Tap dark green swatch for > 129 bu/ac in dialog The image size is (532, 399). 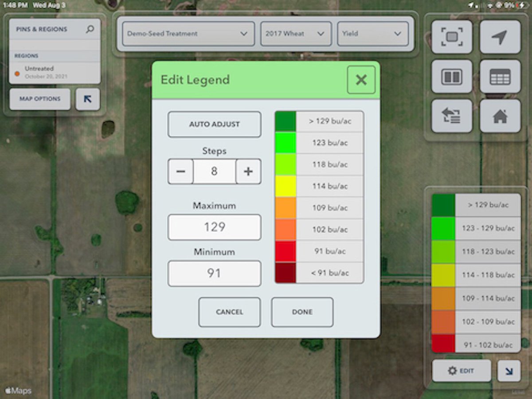click(286, 121)
